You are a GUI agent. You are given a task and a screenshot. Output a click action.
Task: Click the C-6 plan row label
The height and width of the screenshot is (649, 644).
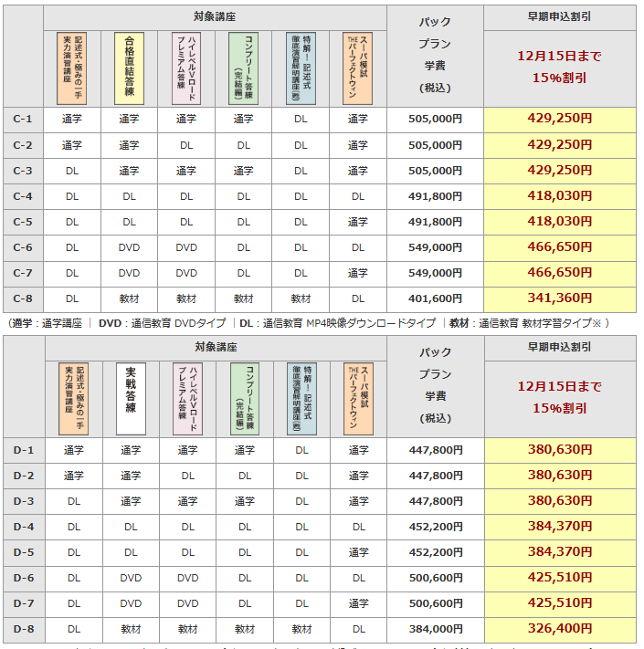[x=23, y=247]
